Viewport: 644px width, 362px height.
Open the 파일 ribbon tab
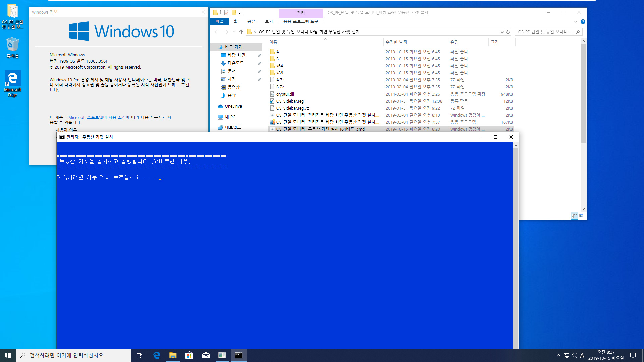(219, 21)
